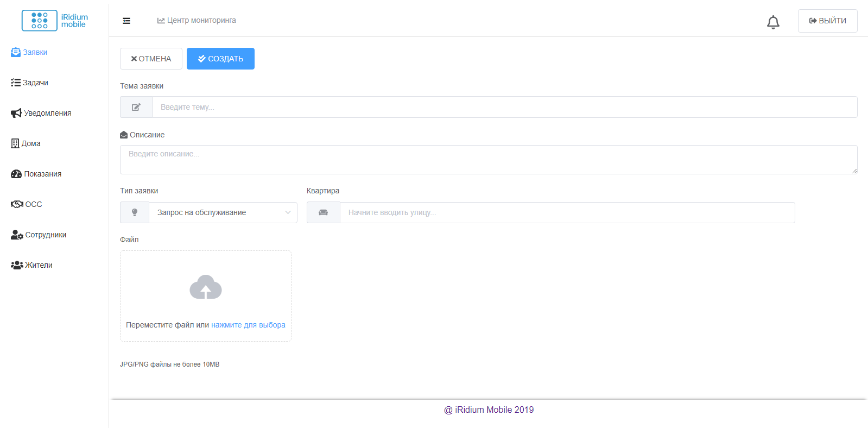Click the file drop zone area
The height and width of the screenshot is (428, 868).
click(206, 296)
